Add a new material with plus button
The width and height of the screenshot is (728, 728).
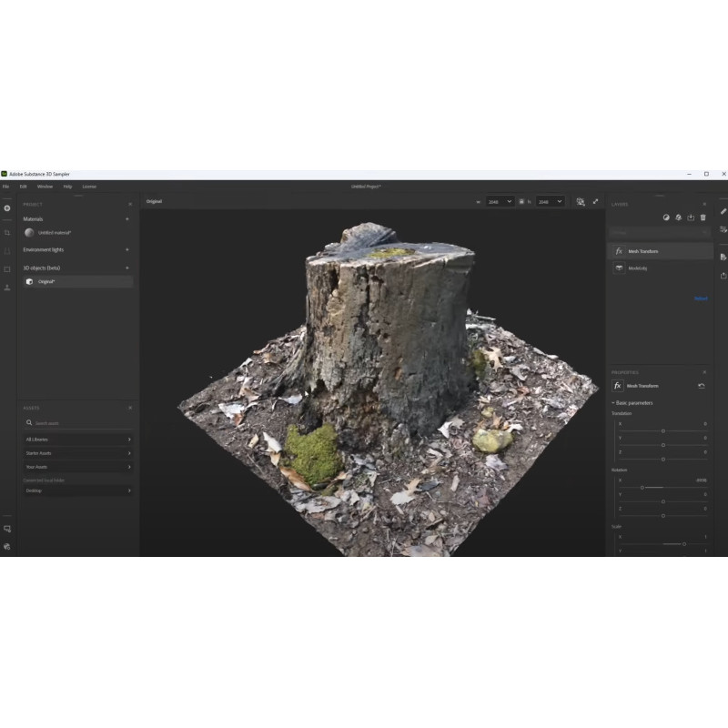127,219
